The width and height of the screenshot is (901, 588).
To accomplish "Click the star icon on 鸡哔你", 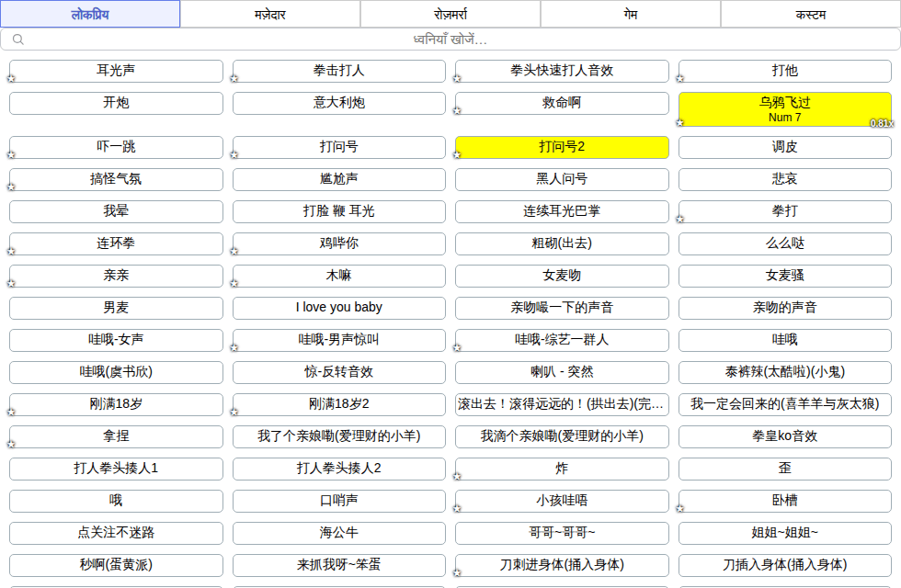I will (234, 252).
